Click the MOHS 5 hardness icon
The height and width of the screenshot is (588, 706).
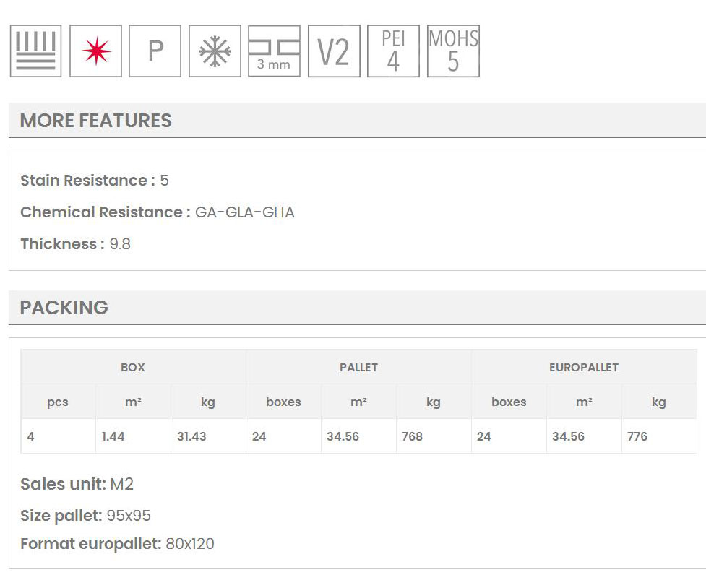453,51
